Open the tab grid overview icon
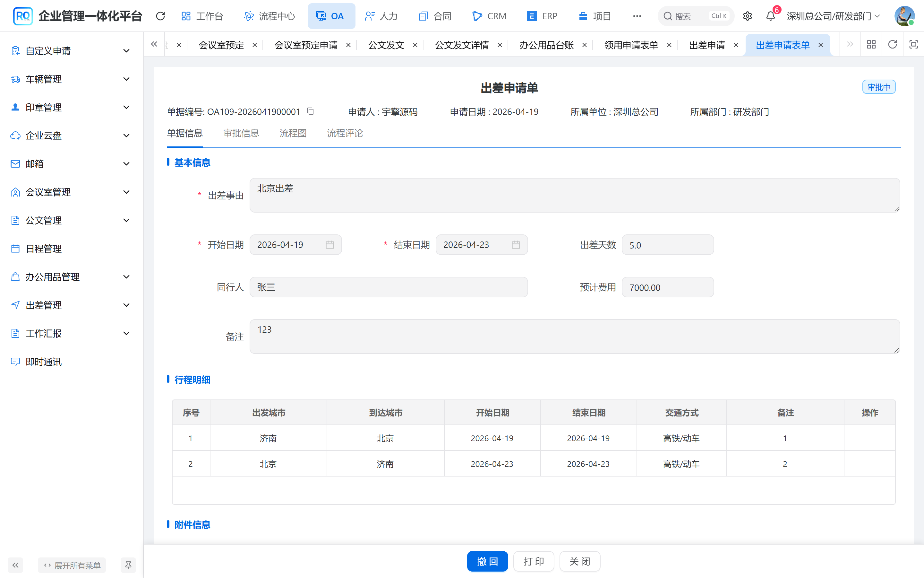This screenshot has width=924, height=578. pyautogui.click(x=871, y=45)
